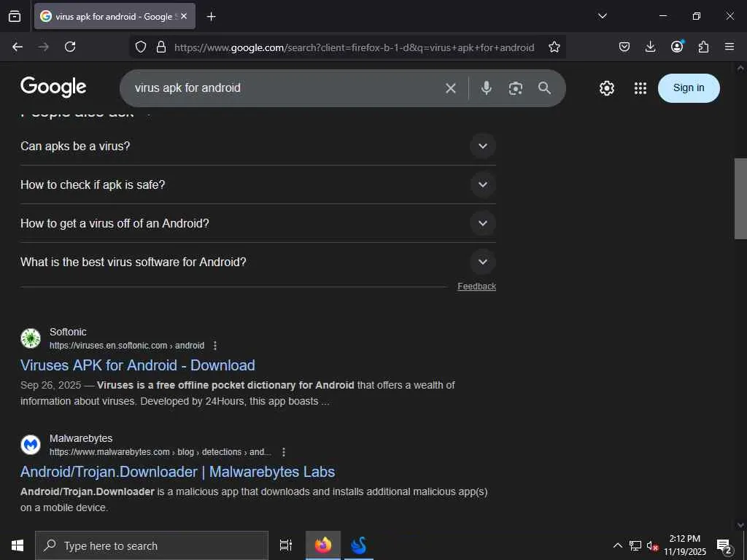Open Softonic site favicon result
Viewport: 747px width, 560px height.
pyautogui.click(x=31, y=338)
